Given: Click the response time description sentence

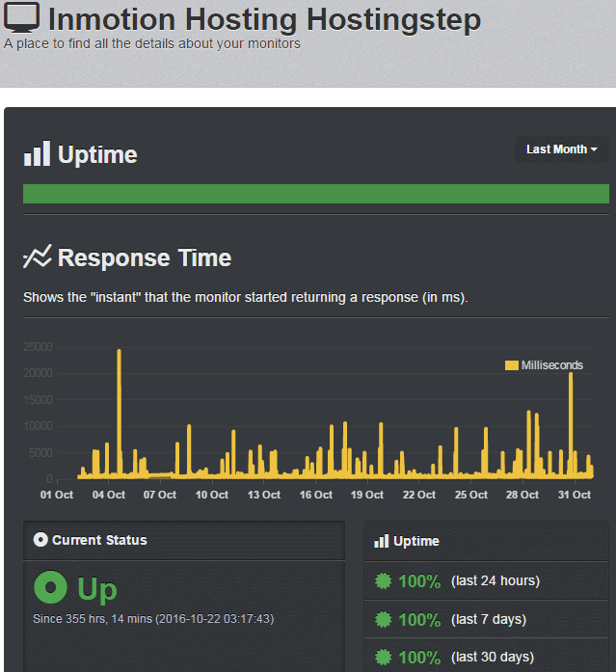Looking at the screenshot, I should (246, 297).
